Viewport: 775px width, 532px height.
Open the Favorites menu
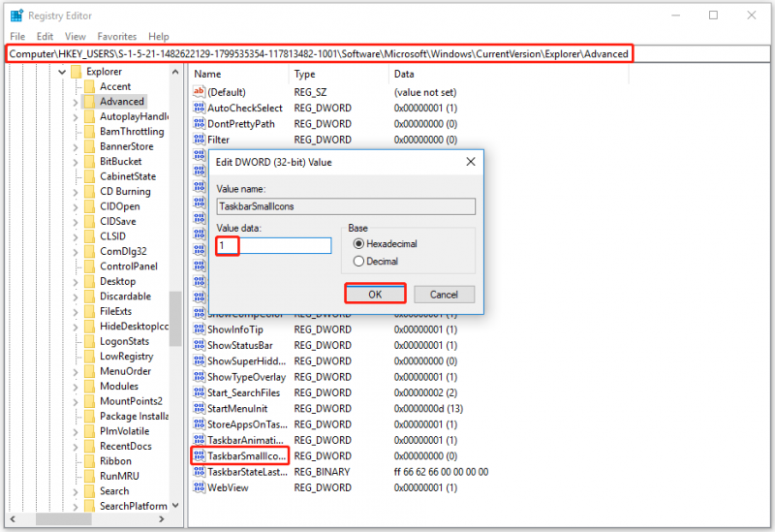116,37
